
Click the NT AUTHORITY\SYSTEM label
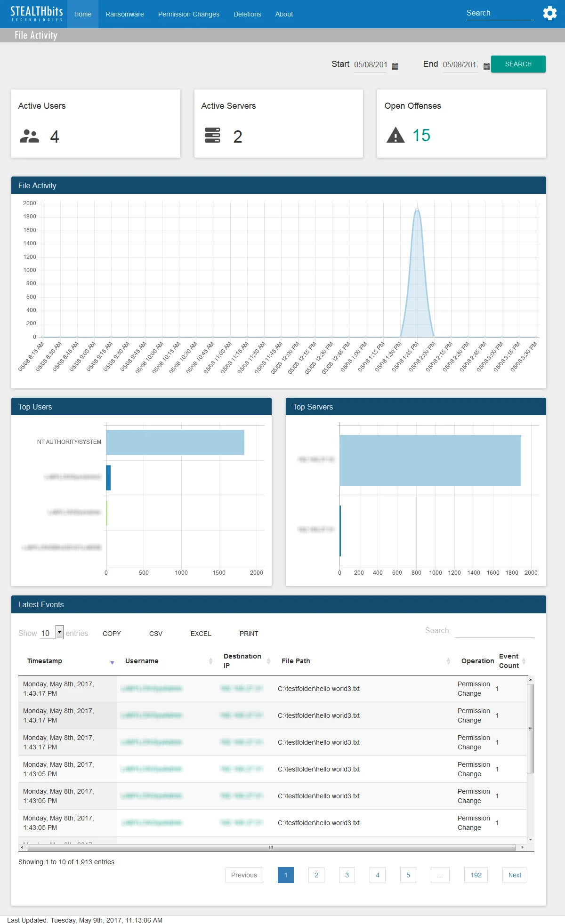[x=69, y=442]
